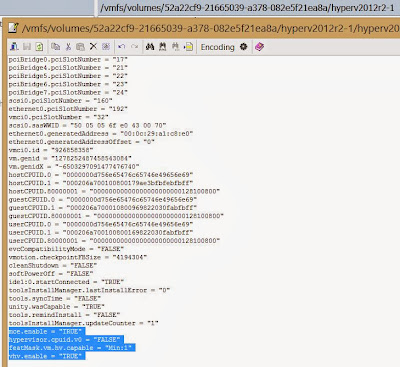The width and height of the screenshot is (400, 367).
Task: Click the editor window's title bar notepad icon
Action: pyautogui.click(x=13, y=28)
